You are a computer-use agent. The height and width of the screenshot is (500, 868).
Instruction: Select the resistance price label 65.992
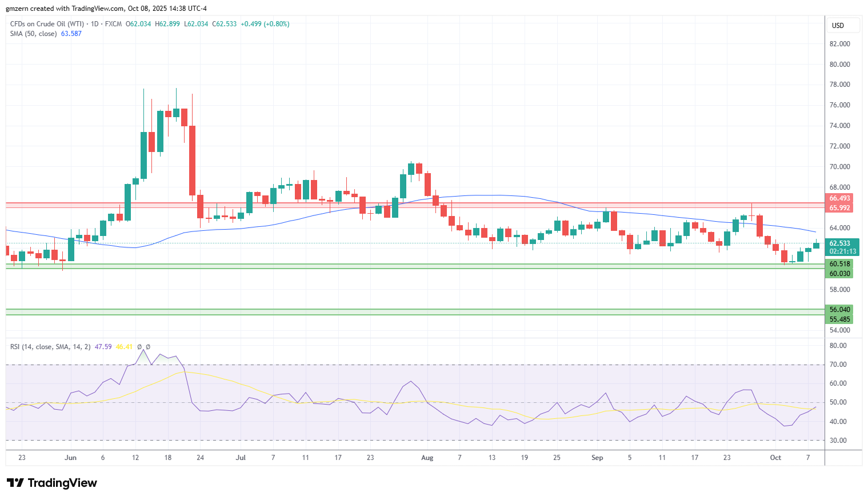[839, 208]
